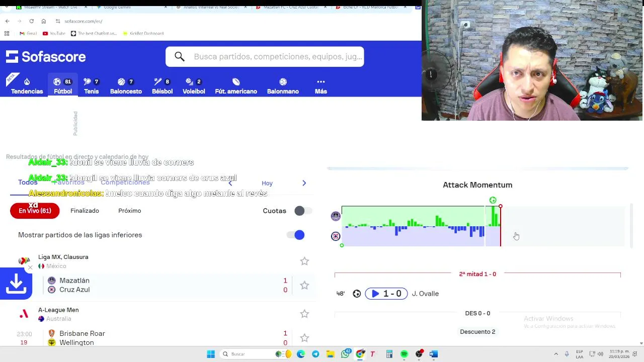The height and width of the screenshot is (362, 644).
Task: Open File Explorer from the taskbar
Action: (330, 354)
